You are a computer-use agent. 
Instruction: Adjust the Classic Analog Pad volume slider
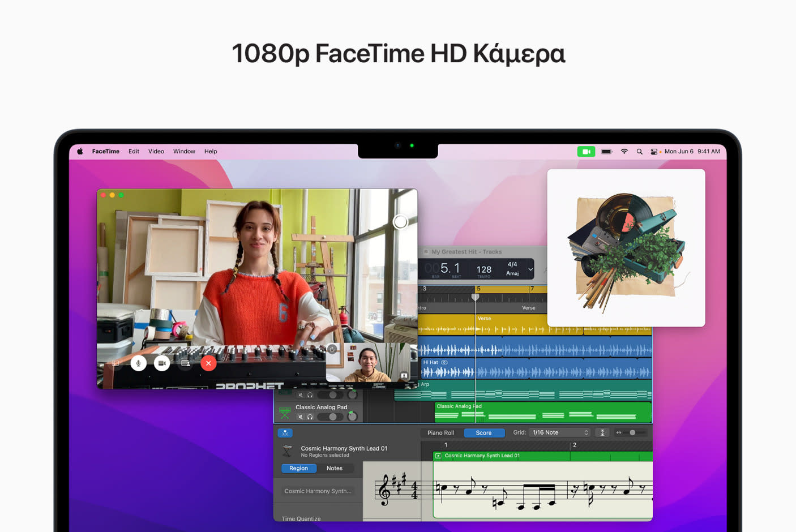[x=333, y=417]
